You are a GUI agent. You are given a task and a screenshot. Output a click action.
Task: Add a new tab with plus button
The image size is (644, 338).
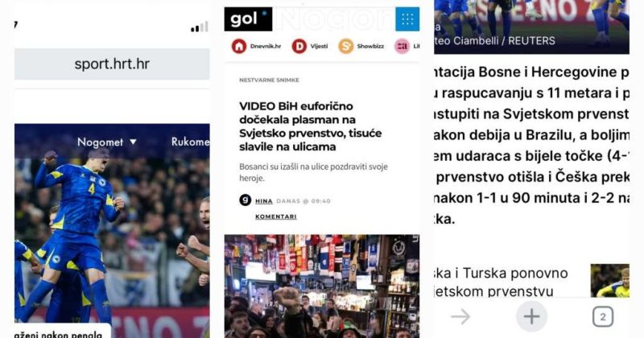[531, 316]
